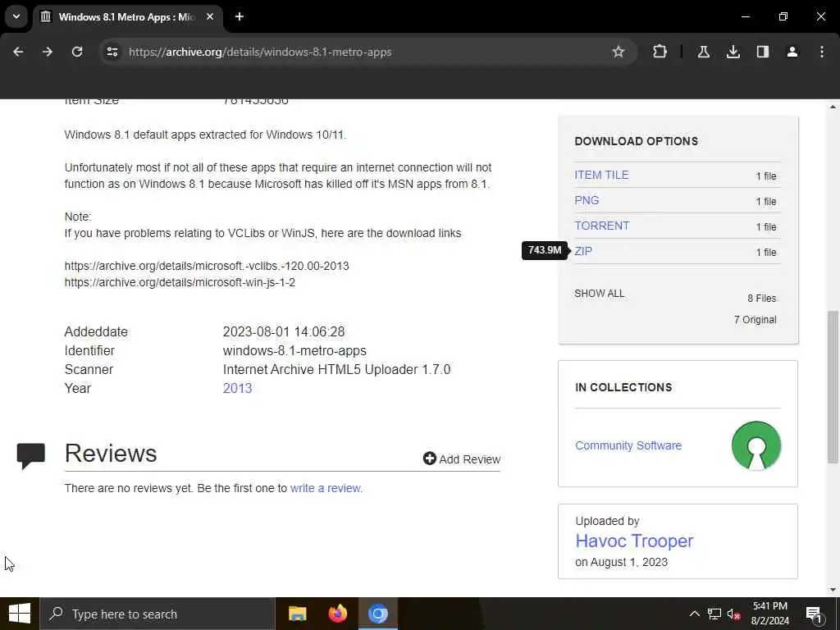Click the muted volume tray icon
The height and width of the screenshot is (630, 840).
coord(734,614)
